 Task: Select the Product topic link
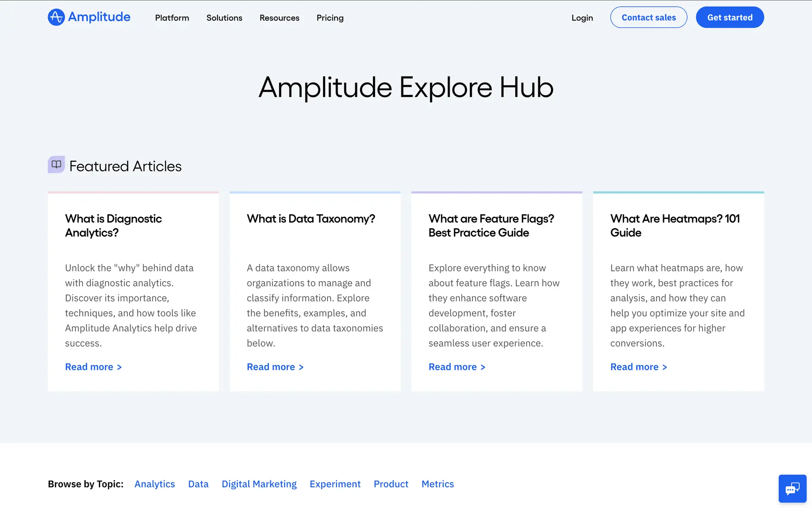(x=391, y=484)
